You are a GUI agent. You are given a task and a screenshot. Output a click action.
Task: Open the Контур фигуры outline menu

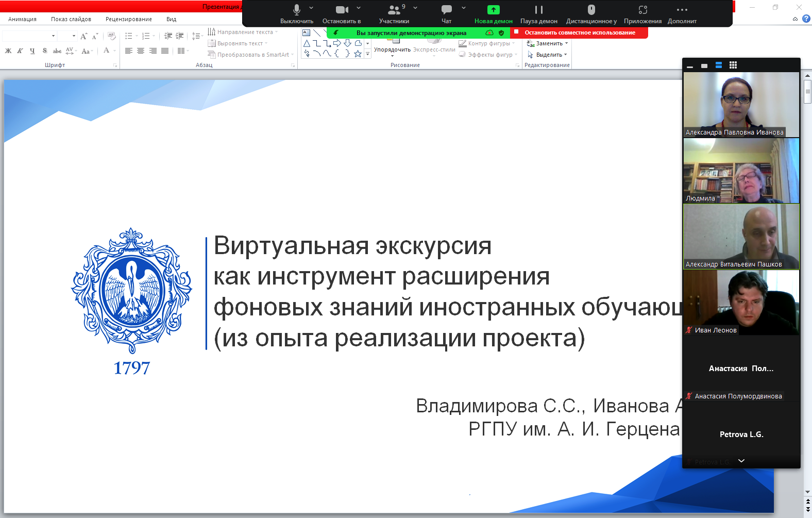[487, 43]
